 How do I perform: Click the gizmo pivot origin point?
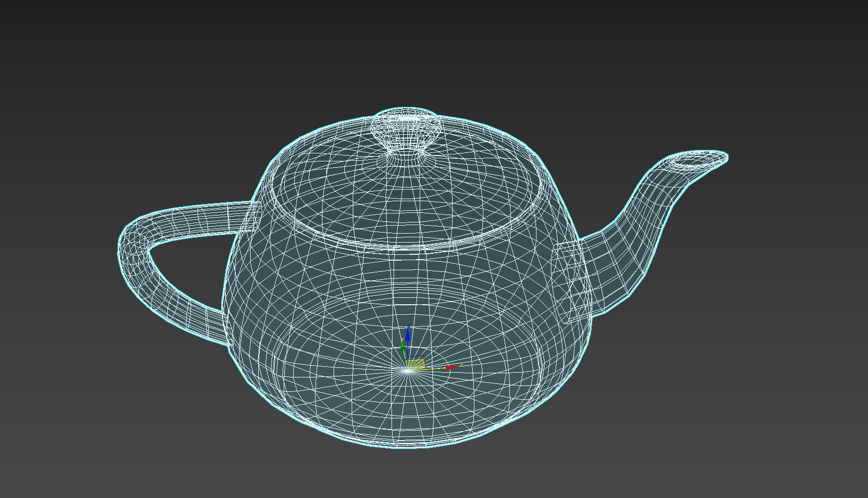pos(407,370)
